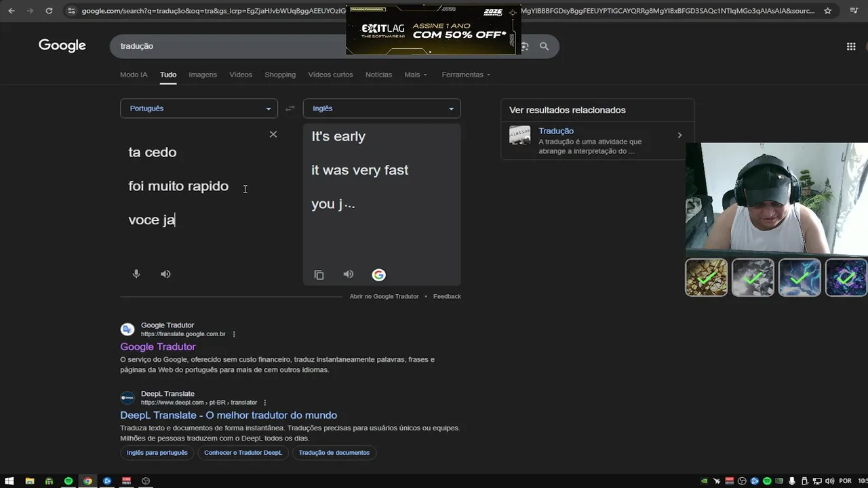Open Spotify from the taskbar

click(x=68, y=481)
